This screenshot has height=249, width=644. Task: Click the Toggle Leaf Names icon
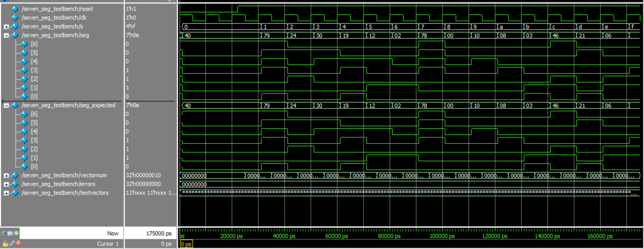4,234
